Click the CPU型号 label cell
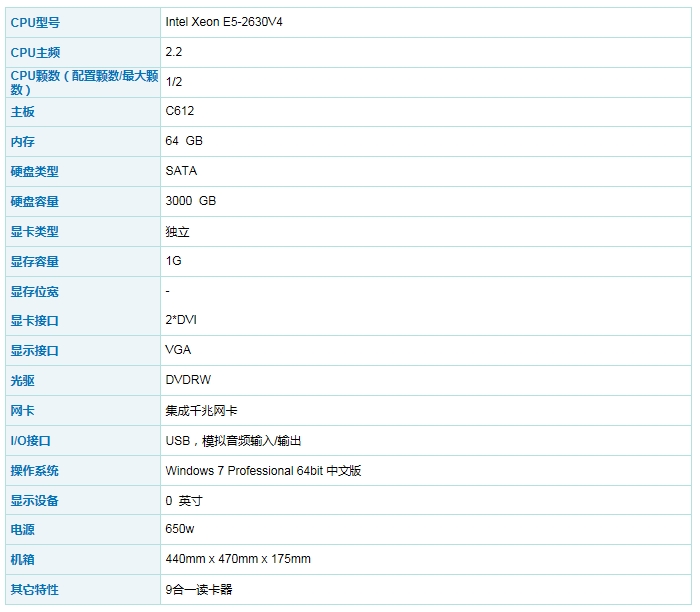The width and height of the screenshot is (700, 612). coord(35,22)
